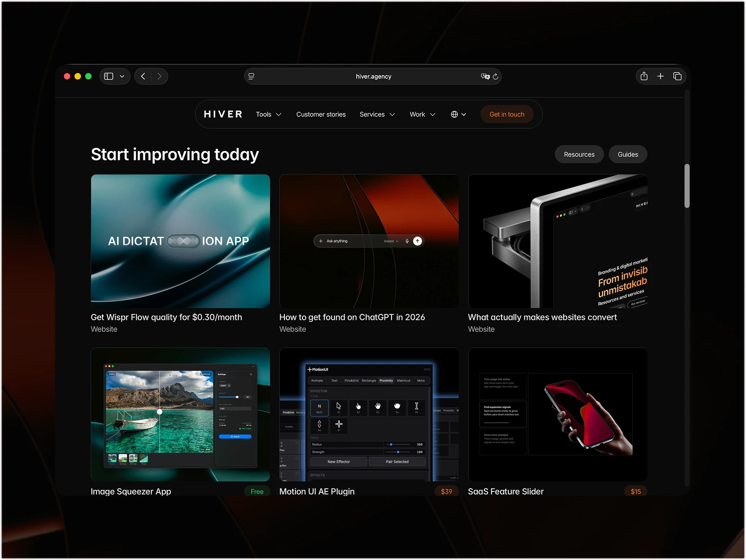Image resolution: width=746 pixels, height=560 pixels.
Task: Open the ChatGPT Ask anything article thumbnail
Action: coord(369,241)
